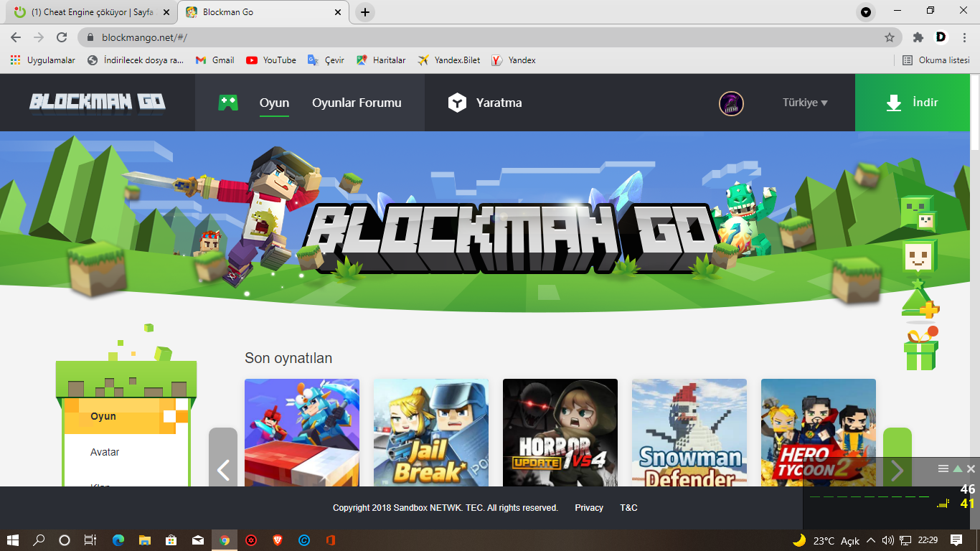Open the Jail Break game thumbnail
The width and height of the screenshot is (980, 551).
(x=431, y=433)
